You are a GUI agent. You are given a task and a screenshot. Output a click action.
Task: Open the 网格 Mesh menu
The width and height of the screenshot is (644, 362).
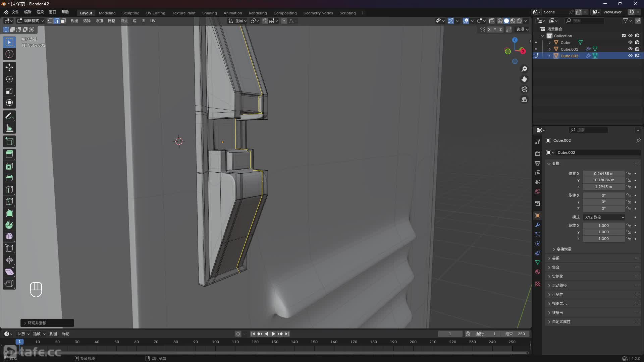pyautogui.click(x=112, y=21)
